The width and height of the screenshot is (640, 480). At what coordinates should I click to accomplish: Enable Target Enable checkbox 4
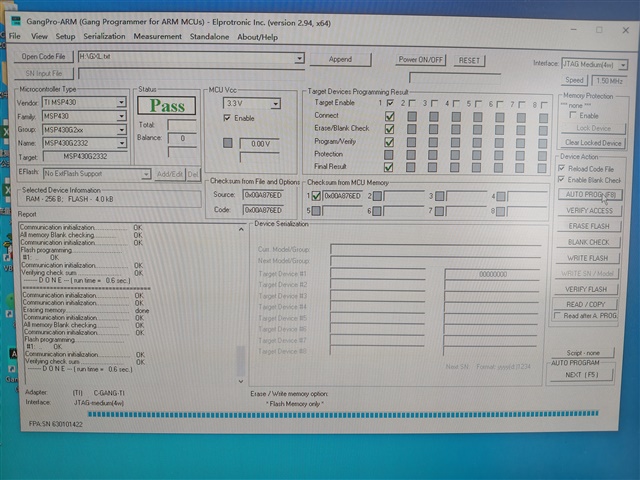[456, 104]
